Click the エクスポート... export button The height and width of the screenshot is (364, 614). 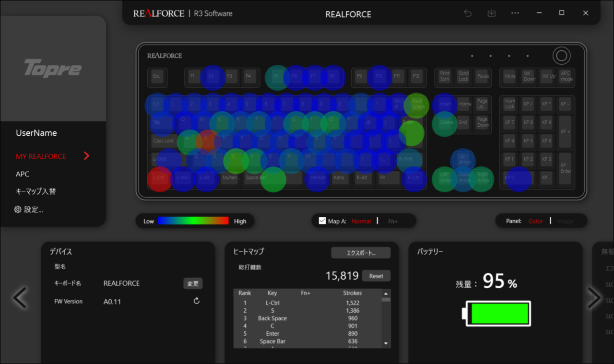pos(361,253)
